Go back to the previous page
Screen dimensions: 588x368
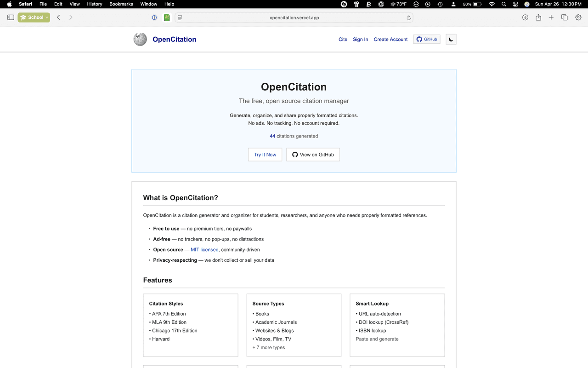coord(58,17)
